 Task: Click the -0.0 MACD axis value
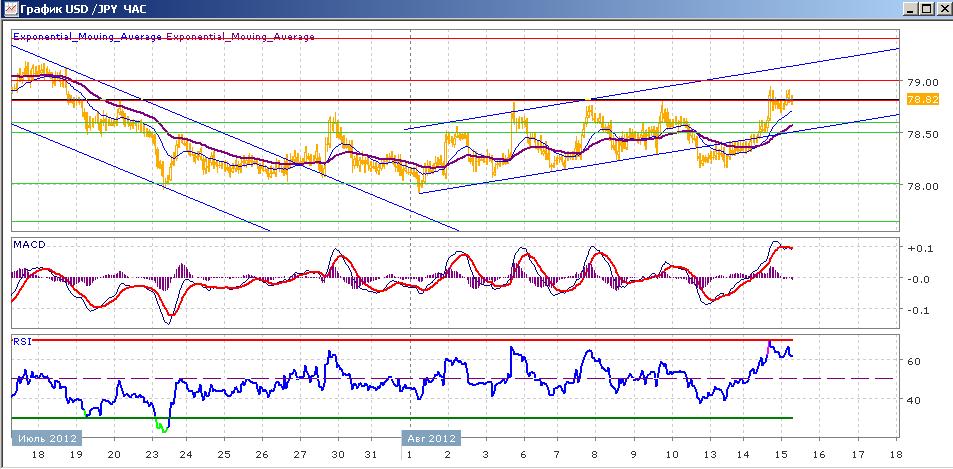pyautogui.click(x=918, y=279)
